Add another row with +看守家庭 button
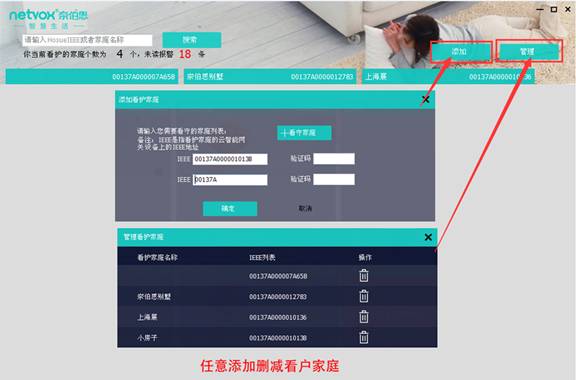The height and width of the screenshot is (380, 576). pos(304,133)
